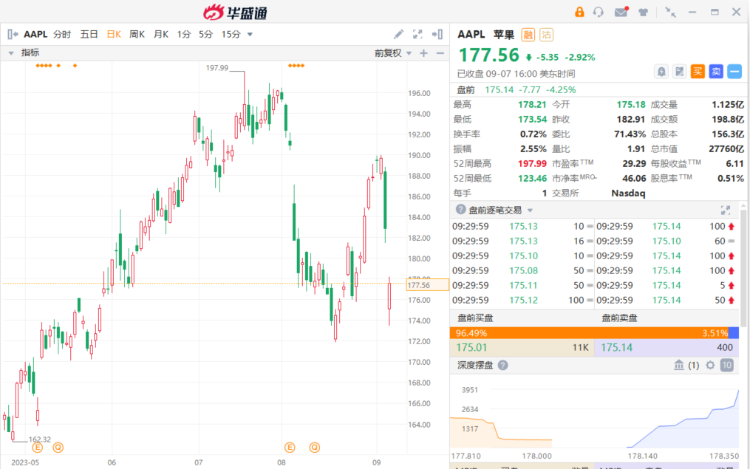Click the price alert bell icon
750x469 pixels.
(661, 71)
